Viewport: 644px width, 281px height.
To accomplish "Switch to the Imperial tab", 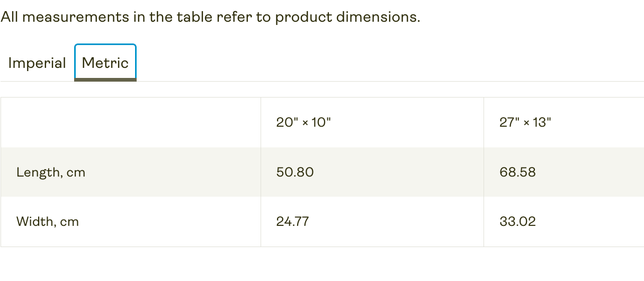I will click(x=37, y=63).
